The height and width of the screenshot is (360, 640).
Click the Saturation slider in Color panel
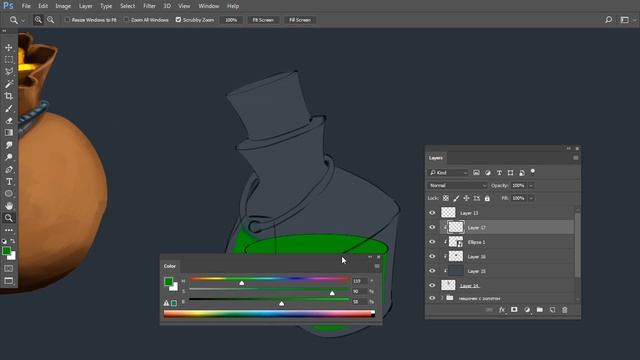[269, 289]
